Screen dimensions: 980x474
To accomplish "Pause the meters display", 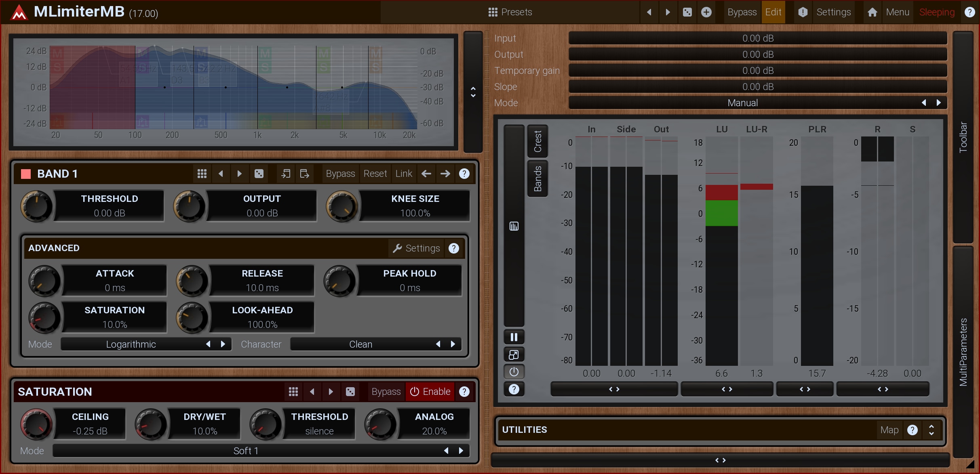I will coord(514,337).
